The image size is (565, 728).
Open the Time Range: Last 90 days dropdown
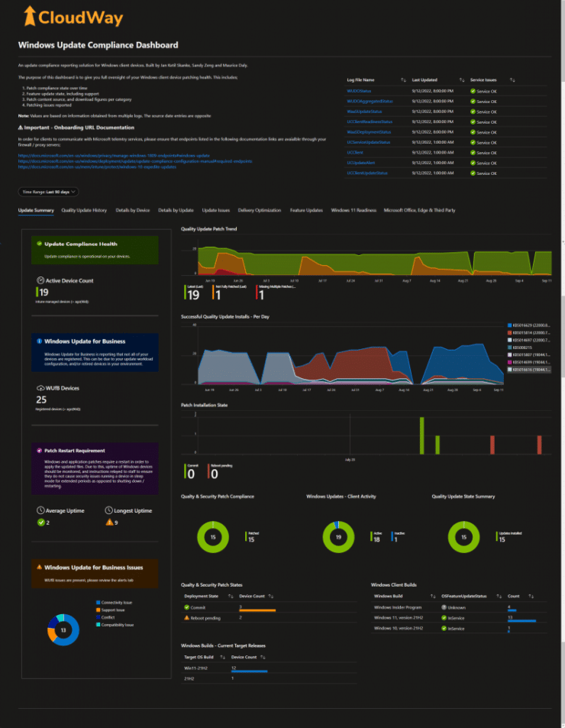(x=48, y=192)
